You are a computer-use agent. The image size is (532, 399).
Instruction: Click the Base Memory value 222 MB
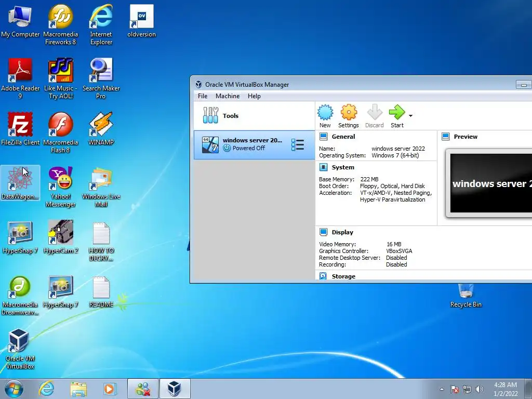point(369,179)
